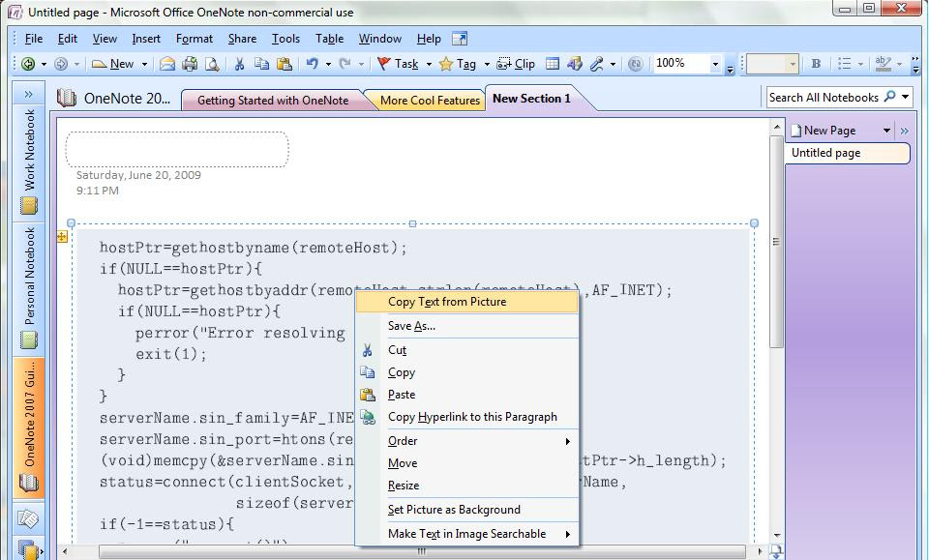Toggle the text highlight button

tap(883, 64)
